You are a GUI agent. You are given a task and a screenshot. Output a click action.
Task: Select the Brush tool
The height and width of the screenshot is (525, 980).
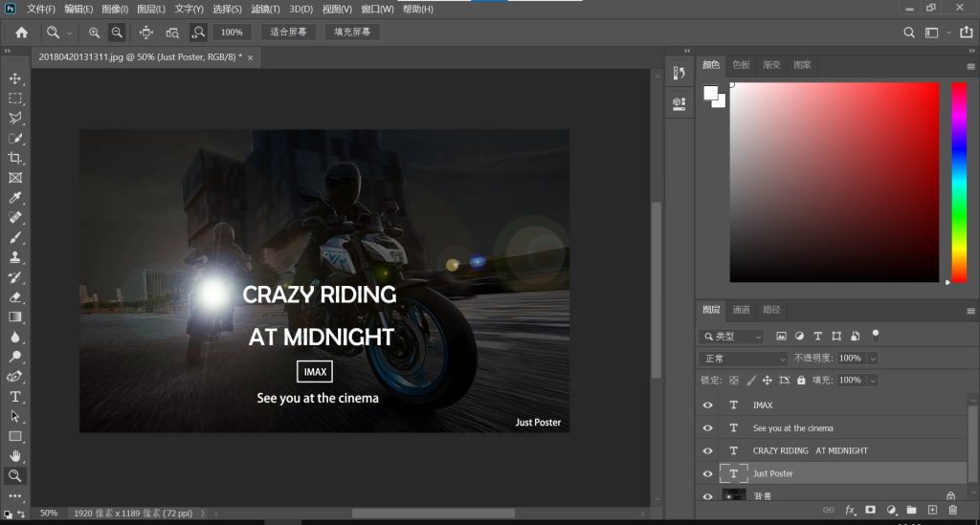pyautogui.click(x=15, y=237)
